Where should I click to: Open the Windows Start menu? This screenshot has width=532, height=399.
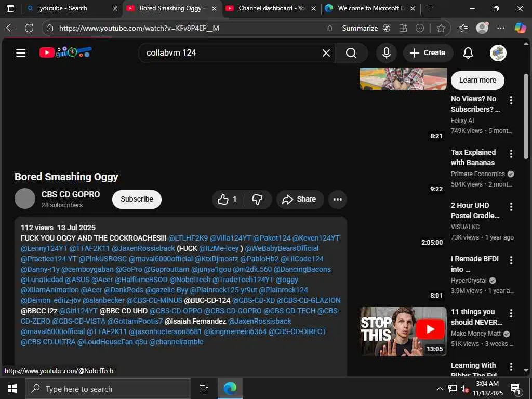[x=12, y=389]
